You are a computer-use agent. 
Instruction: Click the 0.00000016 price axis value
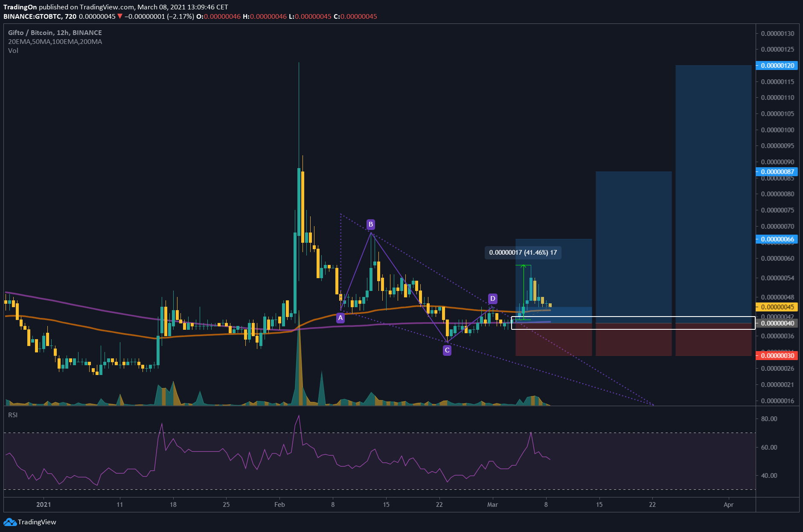pos(777,401)
